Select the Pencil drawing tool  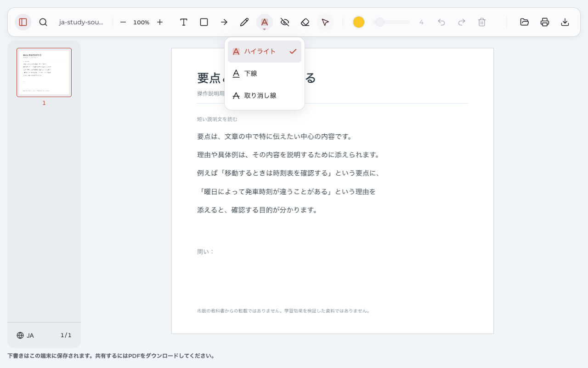244,22
